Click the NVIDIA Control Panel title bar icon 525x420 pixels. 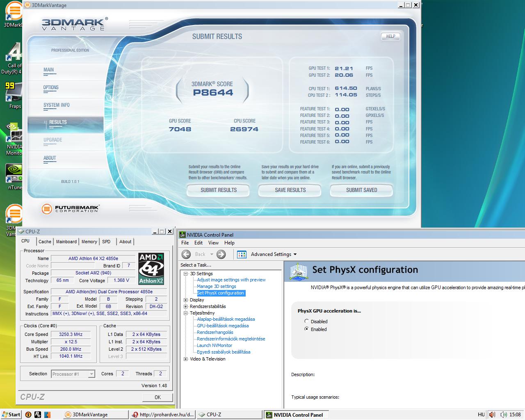tap(183, 235)
